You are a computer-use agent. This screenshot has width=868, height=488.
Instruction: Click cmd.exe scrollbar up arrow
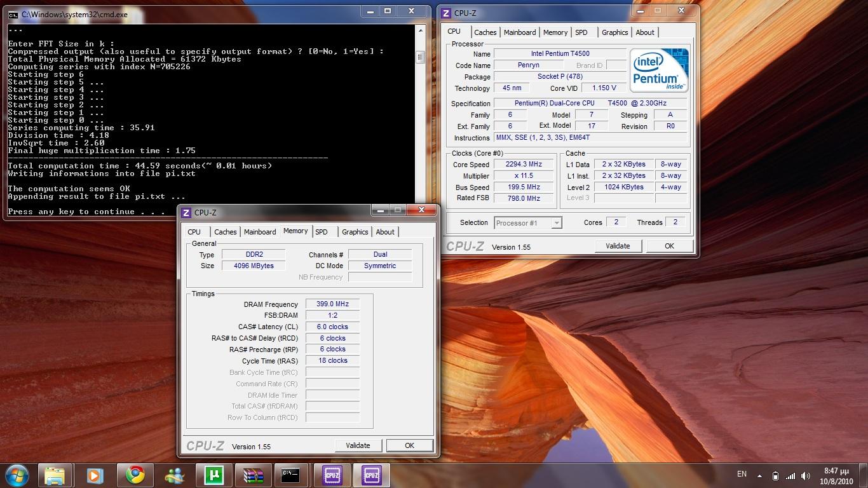click(419, 30)
